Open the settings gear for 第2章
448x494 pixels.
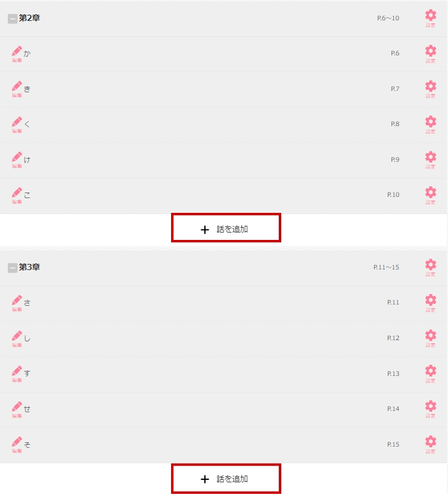(431, 18)
